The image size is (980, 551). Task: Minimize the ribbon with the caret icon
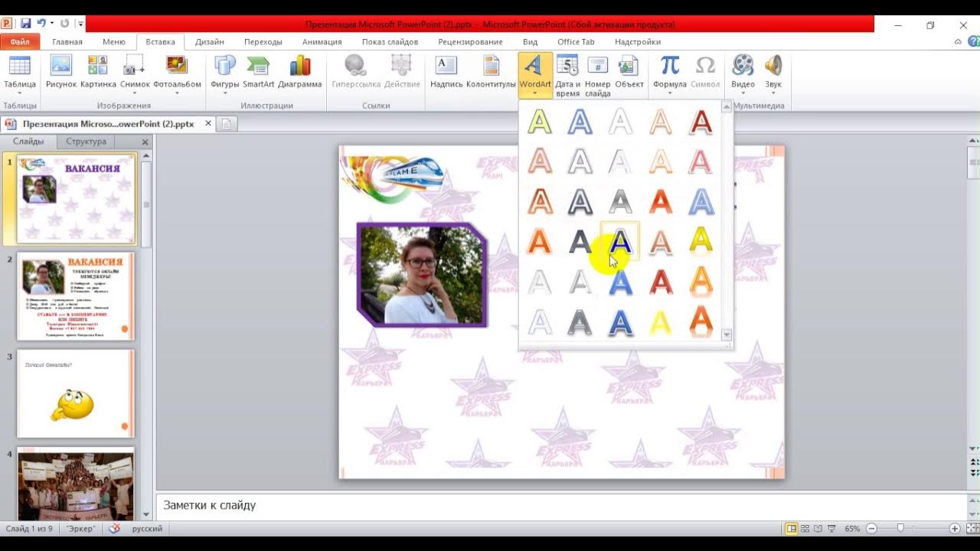tap(958, 42)
